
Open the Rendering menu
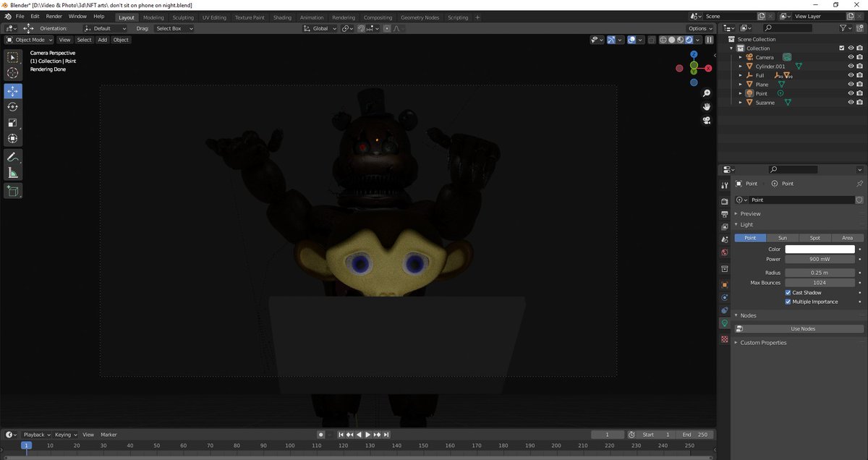coord(344,17)
